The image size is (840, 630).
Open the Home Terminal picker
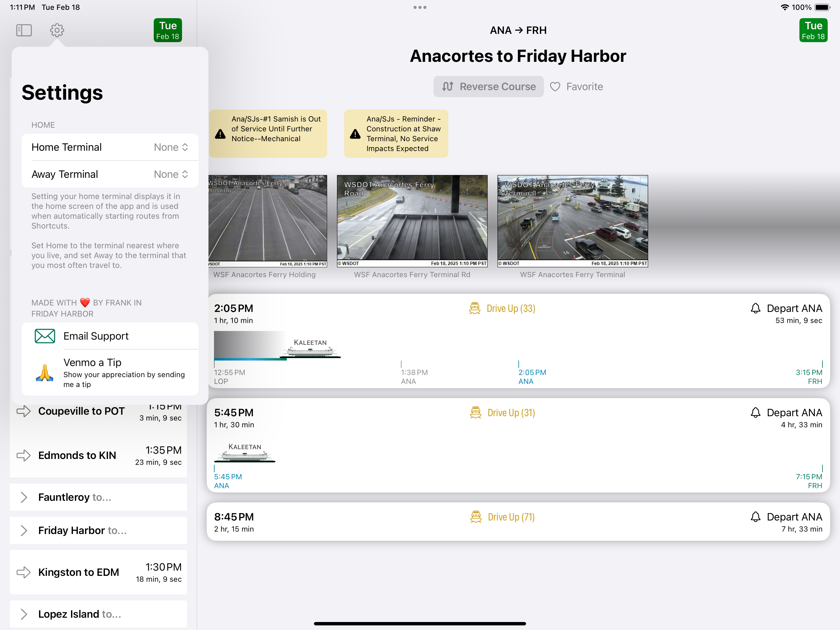(110, 147)
